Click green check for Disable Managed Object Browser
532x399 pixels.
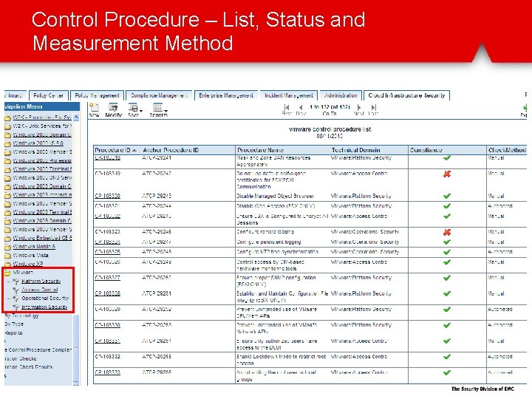point(447,196)
